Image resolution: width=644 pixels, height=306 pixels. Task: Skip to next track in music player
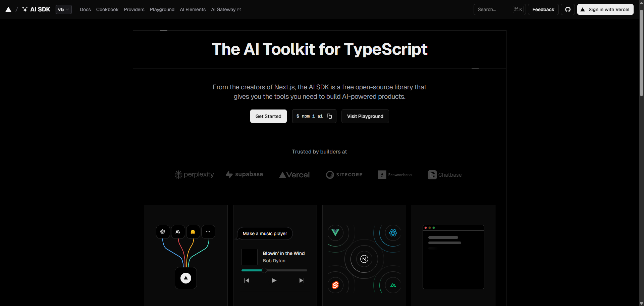(302, 280)
